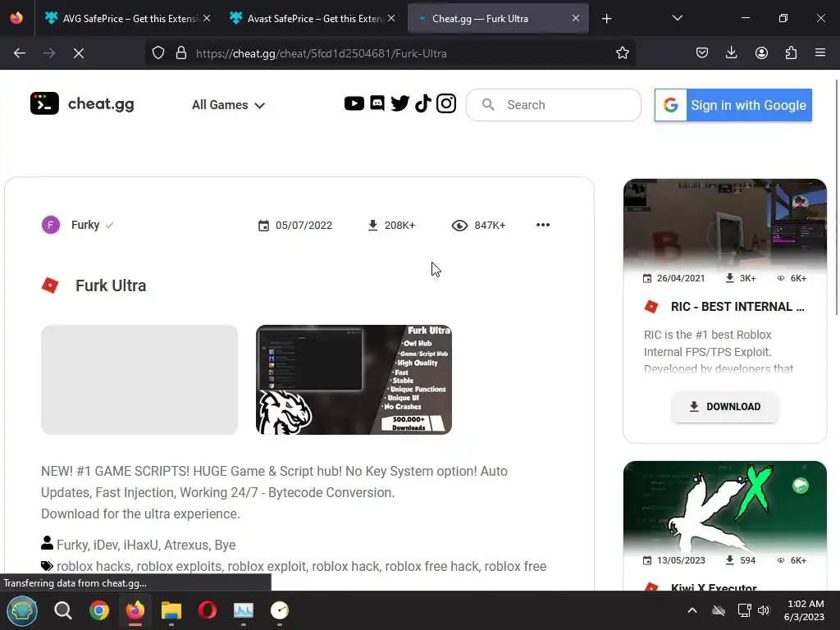Focus the Search input field
This screenshot has width=840, height=630.
click(x=554, y=105)
